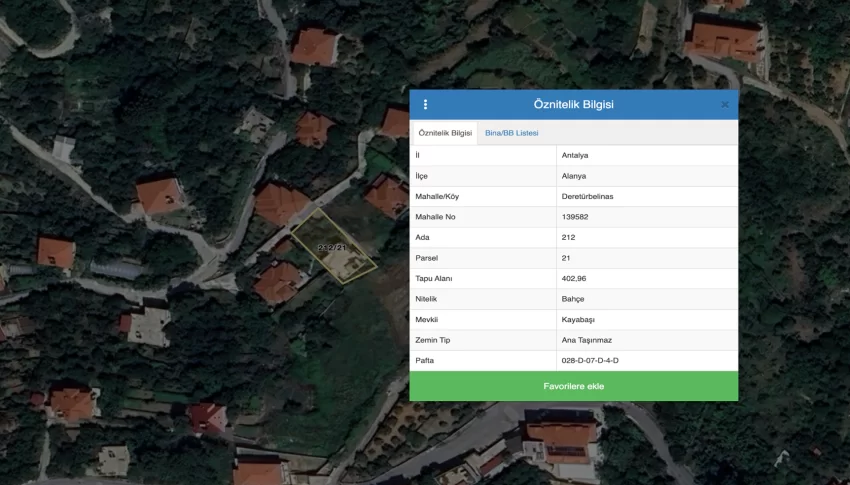This screenshot has width=850, height=485.
Task: Click the Tapu Alanı row label
Action: pos(434,278)
